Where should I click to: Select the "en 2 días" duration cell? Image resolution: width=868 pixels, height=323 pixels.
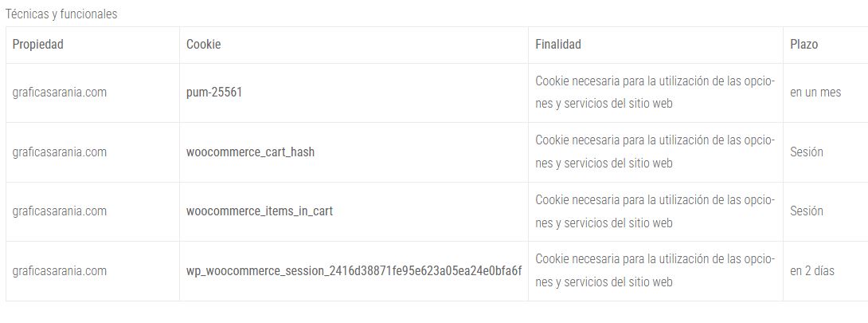coord(812,271)
